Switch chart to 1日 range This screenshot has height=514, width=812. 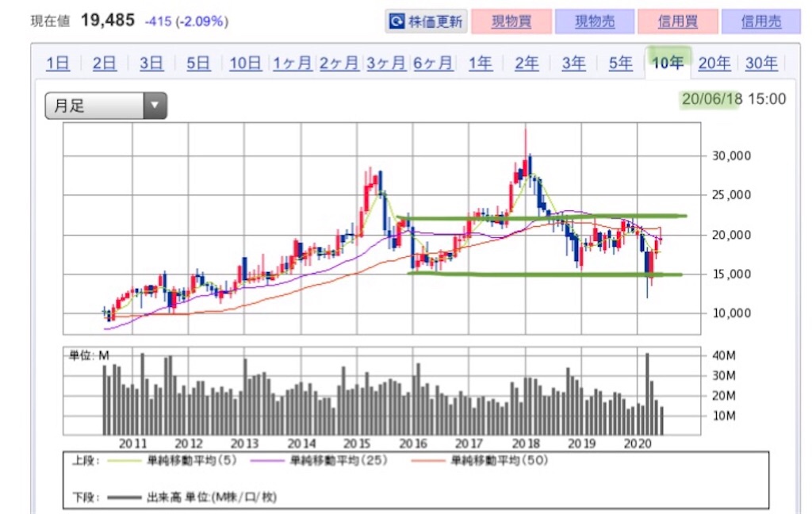click(x=57, y=63)
